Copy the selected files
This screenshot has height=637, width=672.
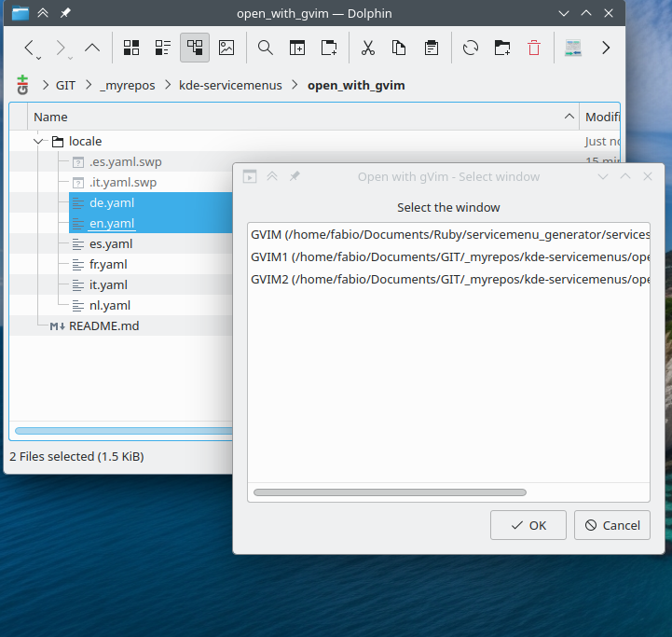pos(399,48)
